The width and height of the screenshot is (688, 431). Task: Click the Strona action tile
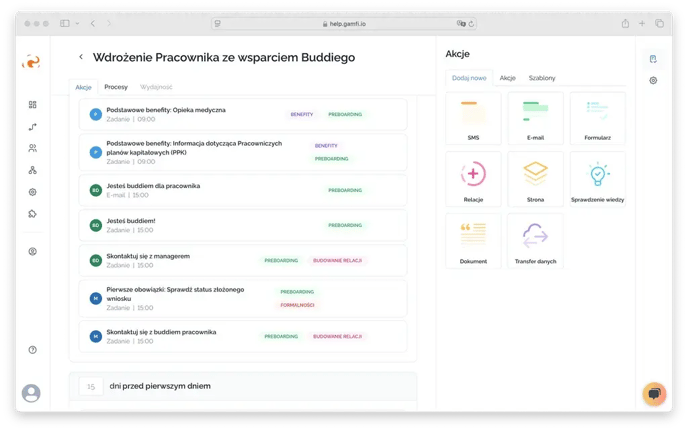tap(535, 180)
